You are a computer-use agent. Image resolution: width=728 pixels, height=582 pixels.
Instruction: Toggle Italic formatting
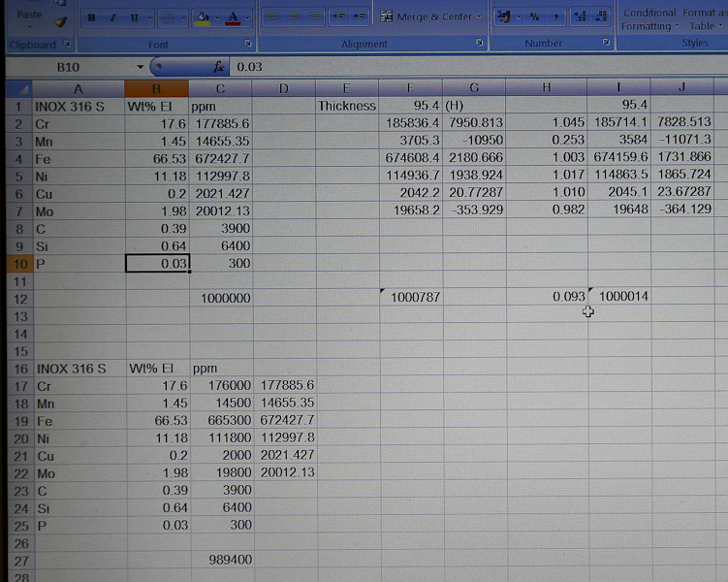coord(112,18)
